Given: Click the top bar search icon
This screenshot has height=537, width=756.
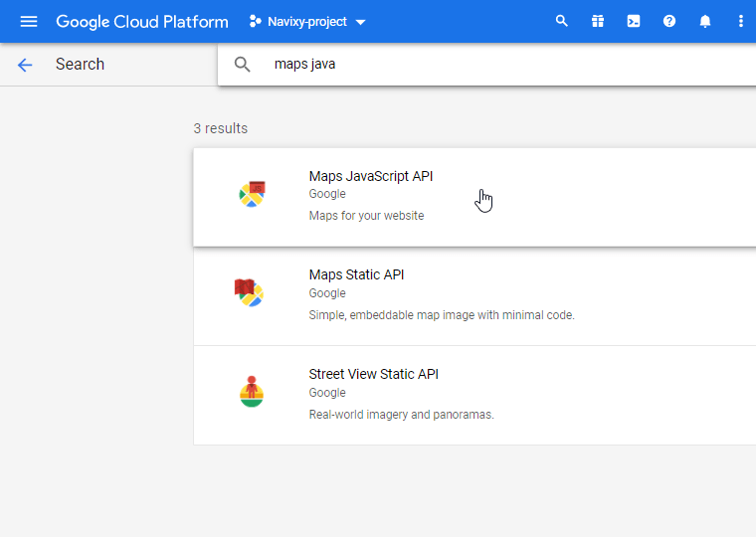Looking at the screenshot, I should coord(562,21).
